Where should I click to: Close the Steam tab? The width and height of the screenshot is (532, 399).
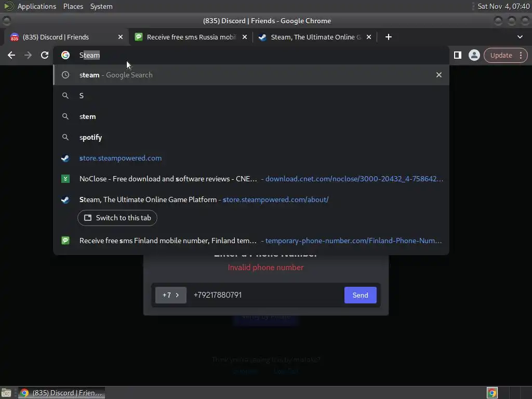369,37
